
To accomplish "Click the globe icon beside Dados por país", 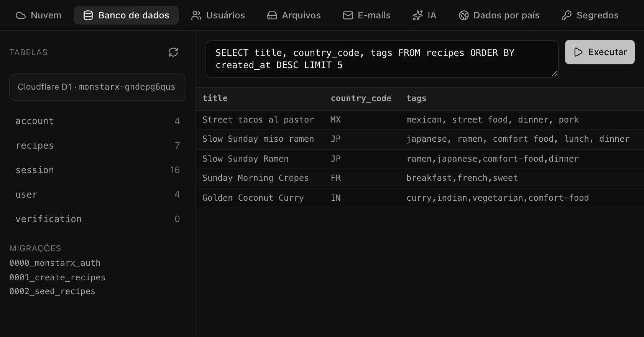I will click(x=464, y=15).
